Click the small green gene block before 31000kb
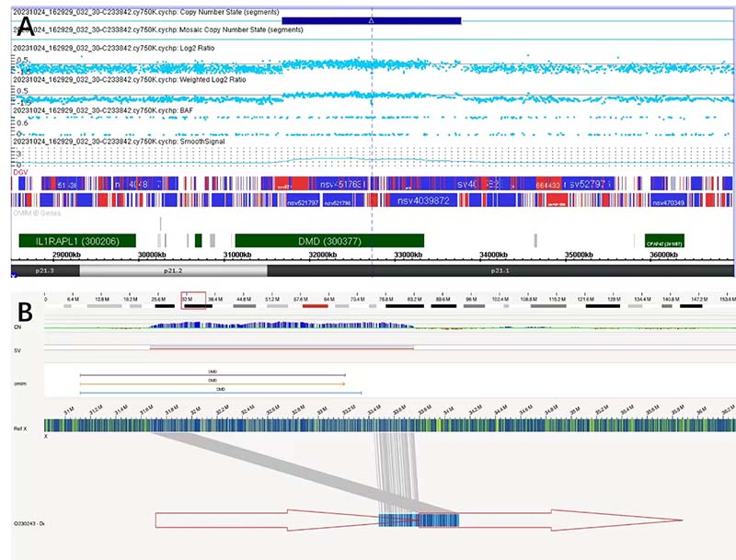The height and width of the screenshot is (560, 736). click(x=199, y=241)
